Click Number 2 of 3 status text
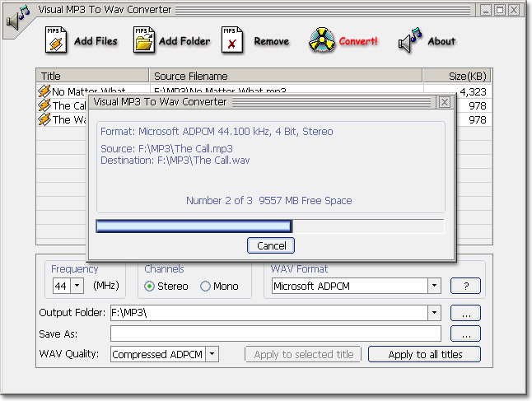 (219, 201)
